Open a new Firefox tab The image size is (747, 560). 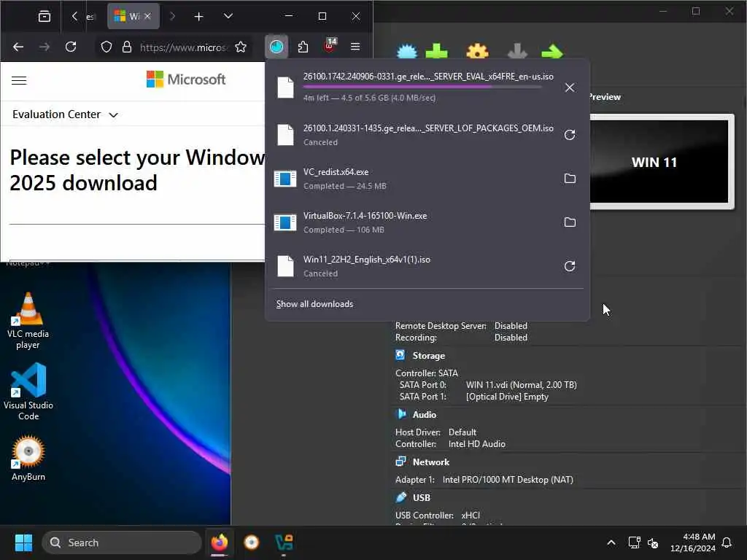198,17
